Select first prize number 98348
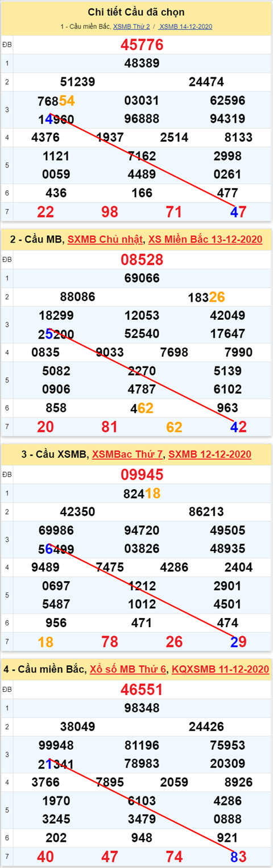This screenshot has width=273, height=868. click(142, 708)
